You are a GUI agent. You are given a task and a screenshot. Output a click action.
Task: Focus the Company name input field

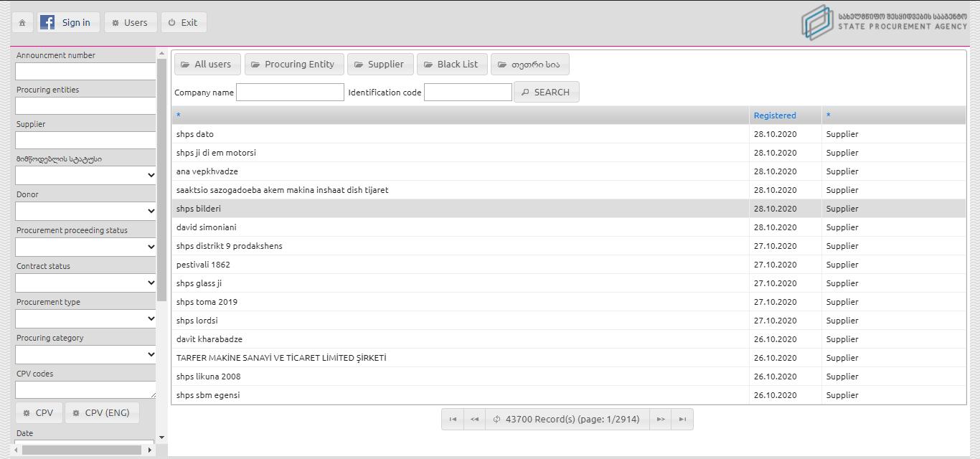coord(290,92)
